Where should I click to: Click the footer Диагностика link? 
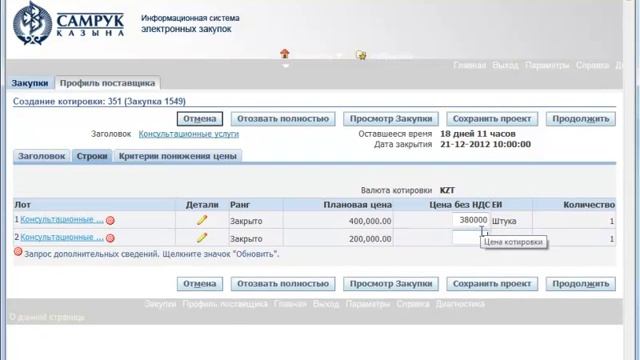point(460,304)
